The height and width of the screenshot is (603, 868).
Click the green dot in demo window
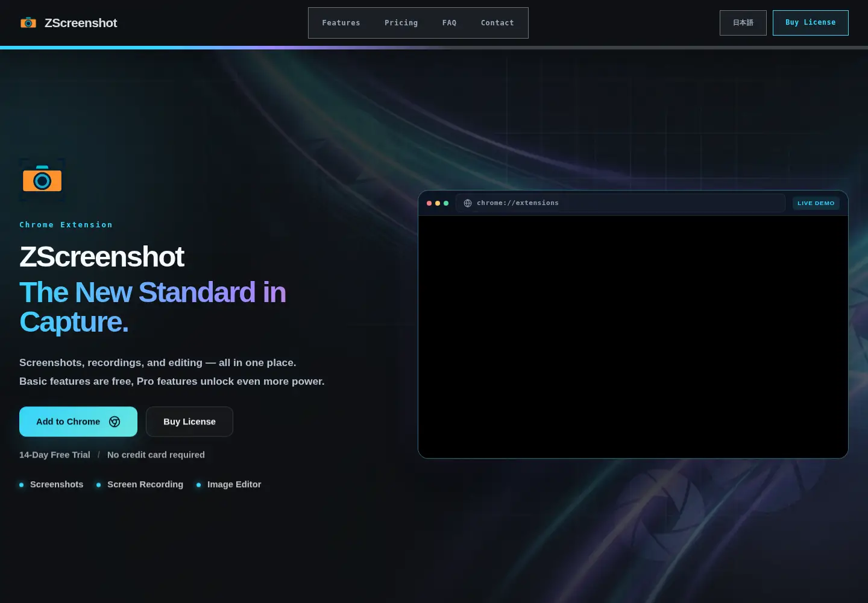click(446, 203)
